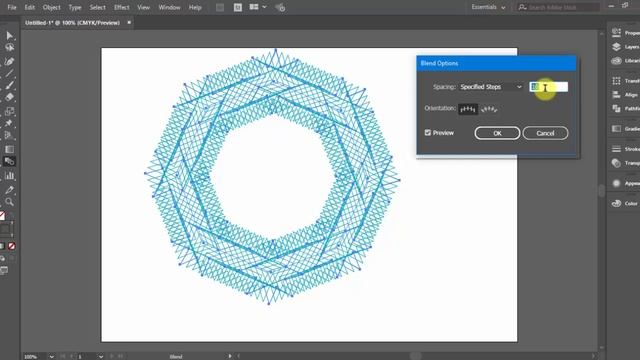640x360 pixels.
Task: Confirm Blend Options with OK
Action: [x=497, y=133]
